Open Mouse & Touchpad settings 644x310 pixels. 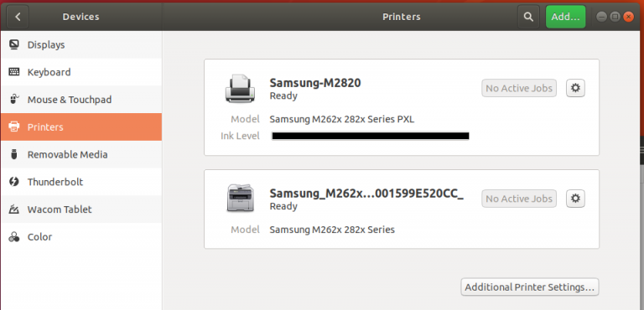point(80,100)
